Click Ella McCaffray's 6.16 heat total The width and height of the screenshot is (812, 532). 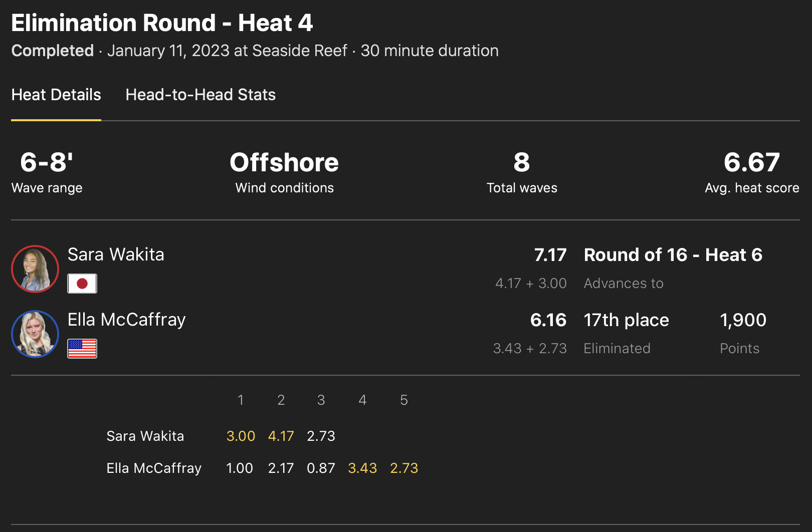tap(548, 320)
